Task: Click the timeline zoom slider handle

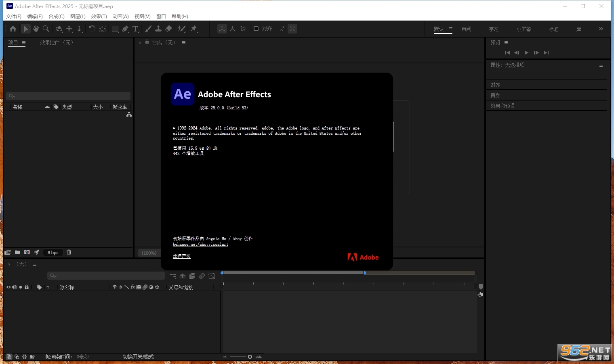Action: [x=250, y=357]
